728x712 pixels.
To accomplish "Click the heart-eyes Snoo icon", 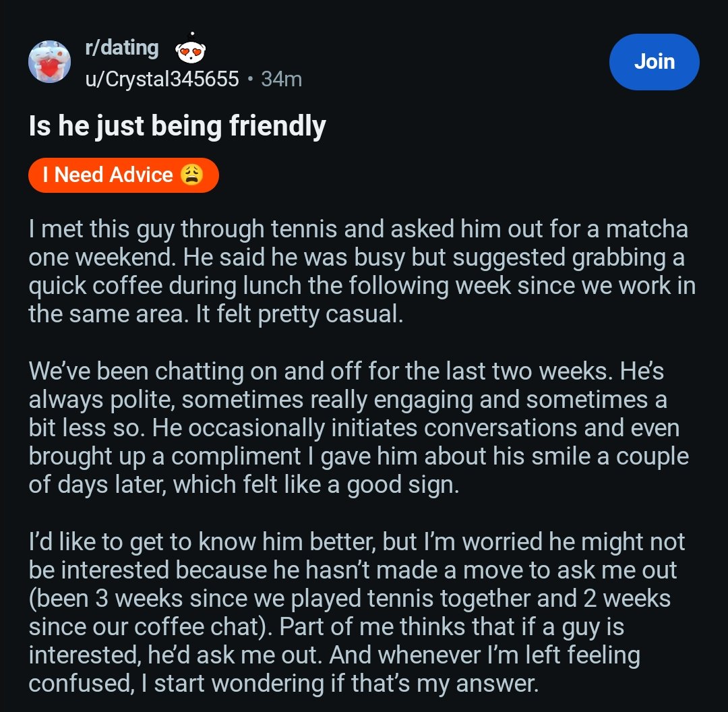I will click(190, 49).
